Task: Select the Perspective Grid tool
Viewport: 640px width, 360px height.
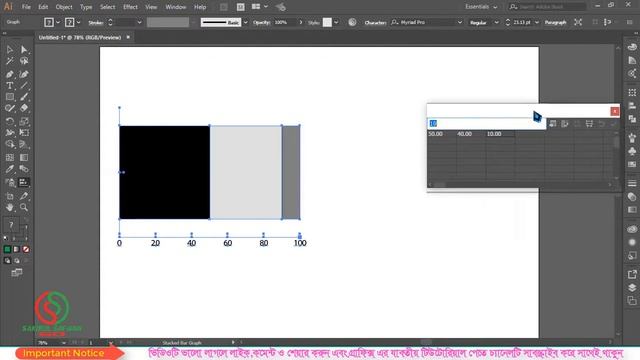Action: [x=24, y=144]
